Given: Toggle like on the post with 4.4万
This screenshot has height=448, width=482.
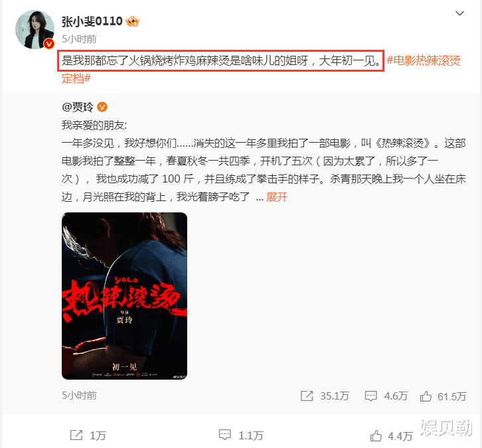Looking at the screenshot, I should [376, 435].
